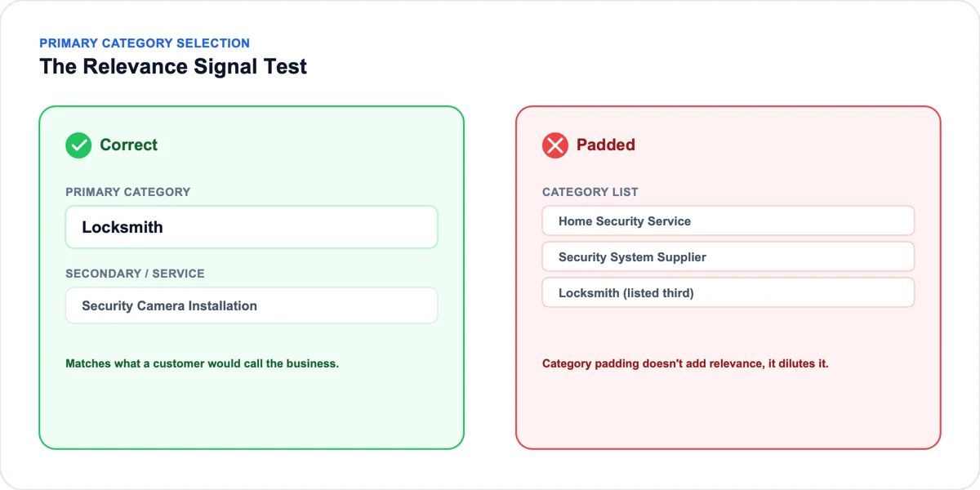Select the Locksmith primary category field
980x490 pixels.
252,227
